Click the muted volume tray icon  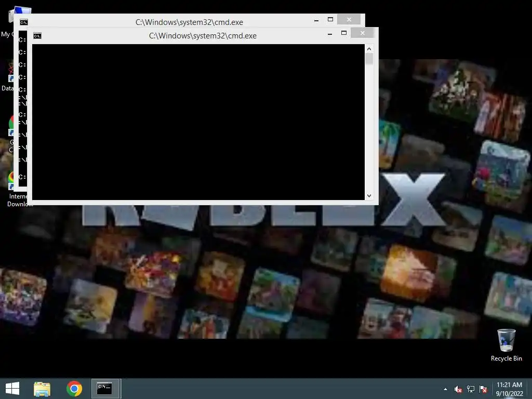click(458, 389)
